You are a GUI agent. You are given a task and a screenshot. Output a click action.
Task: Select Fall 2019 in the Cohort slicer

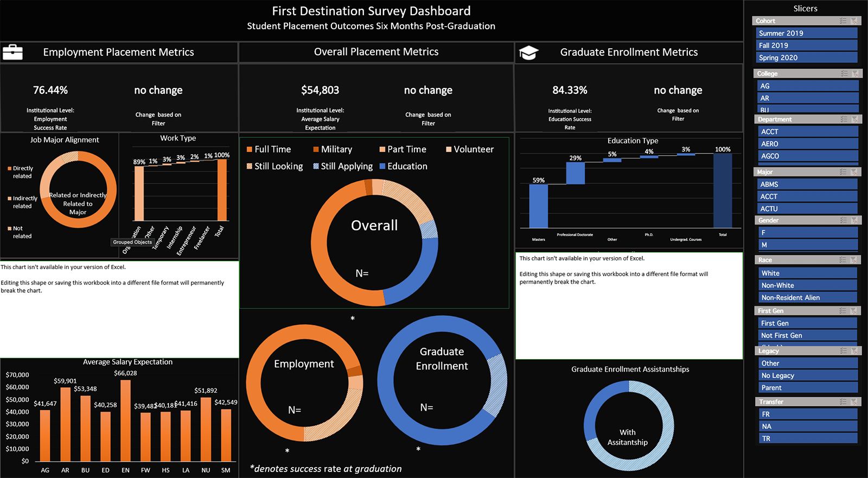(806, 46)
